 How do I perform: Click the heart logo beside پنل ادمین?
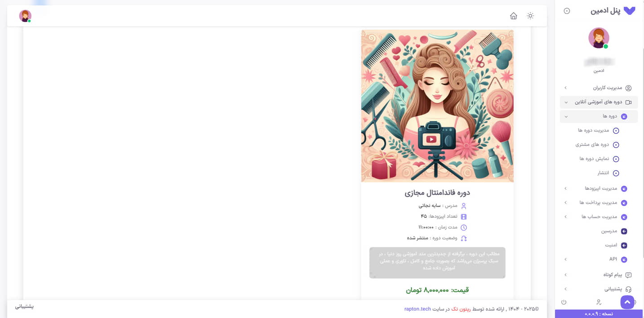630,11
